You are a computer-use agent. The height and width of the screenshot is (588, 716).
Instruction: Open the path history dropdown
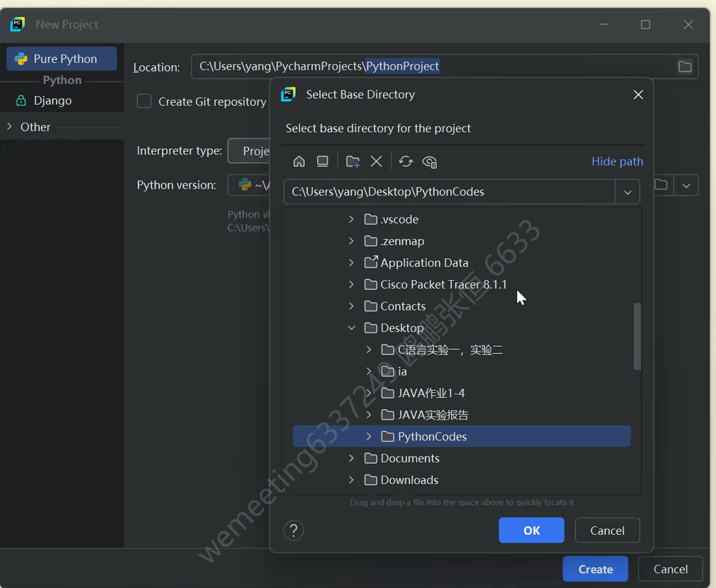pyautogui.click(x=627, y=192)
